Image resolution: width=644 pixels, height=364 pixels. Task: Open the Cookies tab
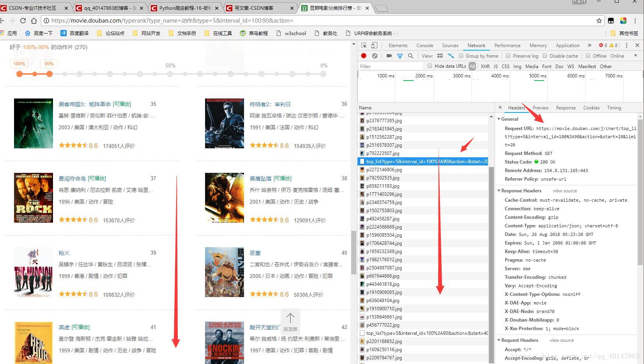(x=591, y=107)
